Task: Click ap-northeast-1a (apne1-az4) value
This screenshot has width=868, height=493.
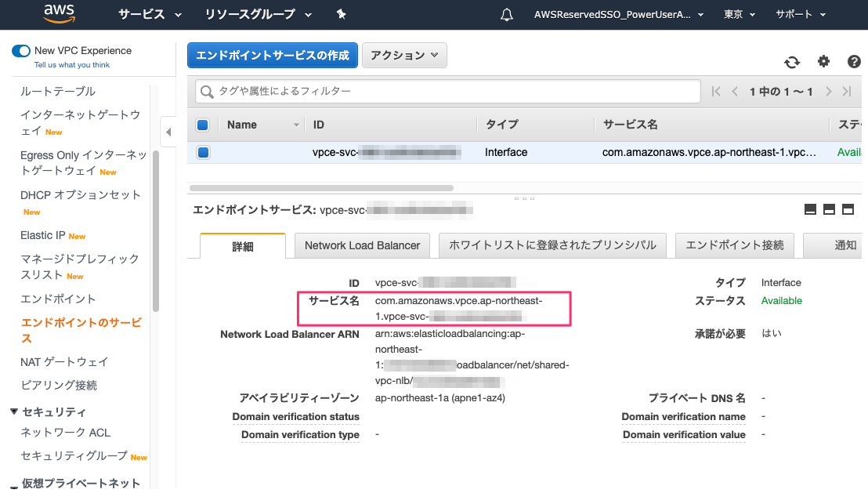Action: click(x=440, y=398)
